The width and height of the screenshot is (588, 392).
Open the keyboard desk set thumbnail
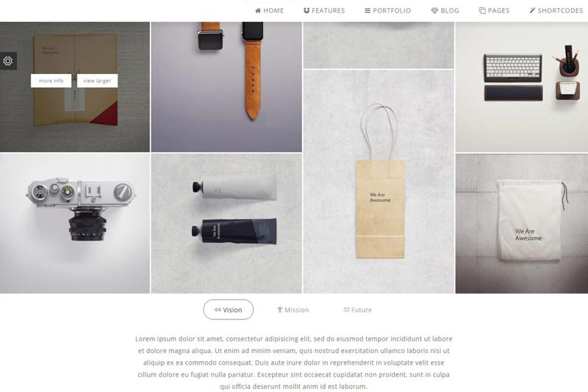(x=522, y=87)
